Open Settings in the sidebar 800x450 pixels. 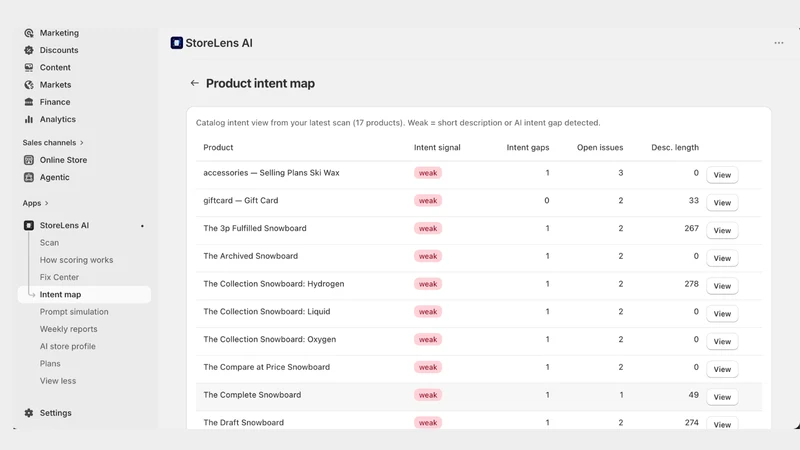click(x=56, y=413)
